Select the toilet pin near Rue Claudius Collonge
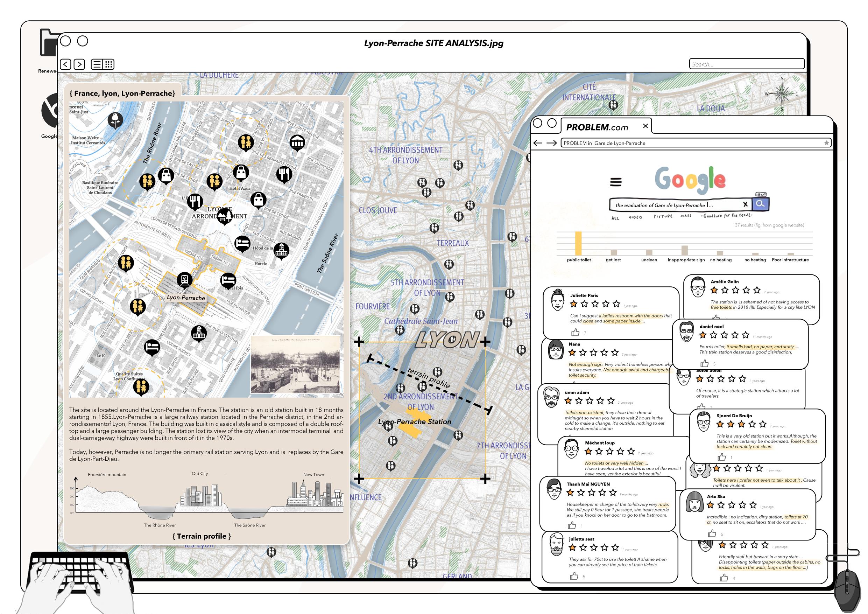 click(126, 263)
